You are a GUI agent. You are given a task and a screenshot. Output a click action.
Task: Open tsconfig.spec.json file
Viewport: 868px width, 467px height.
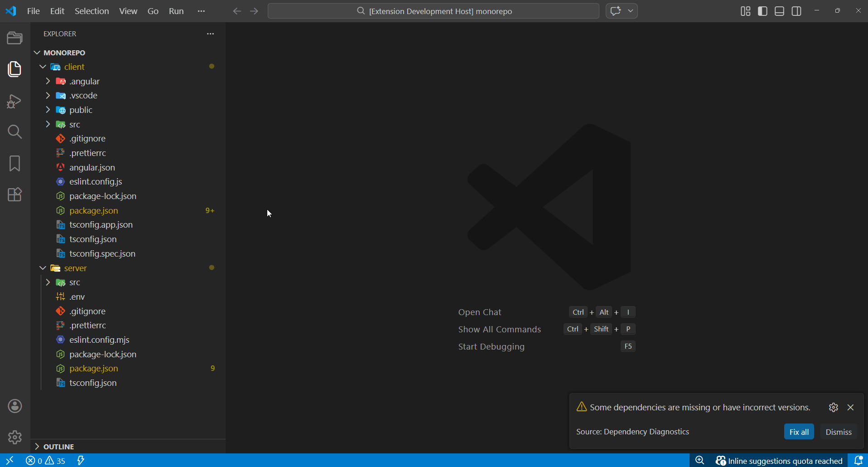click(x=102, y=253)
